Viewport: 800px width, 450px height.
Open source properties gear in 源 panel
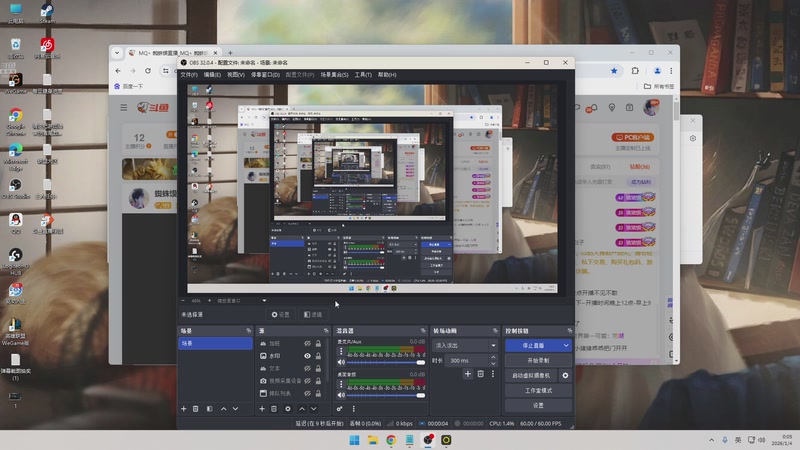click(x=288, y=409)
